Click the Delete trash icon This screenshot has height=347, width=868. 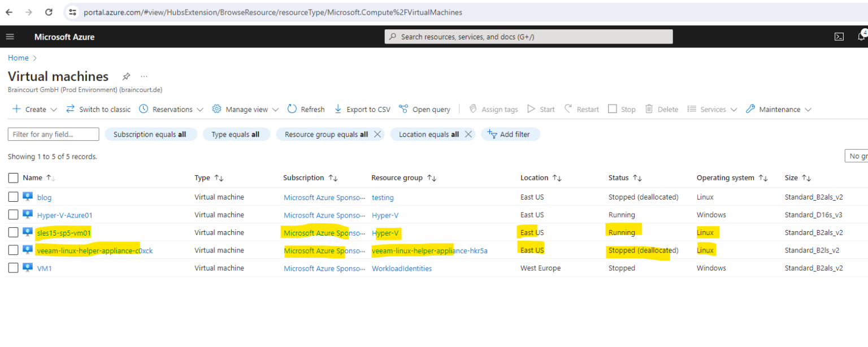click(x=648, y=109)
